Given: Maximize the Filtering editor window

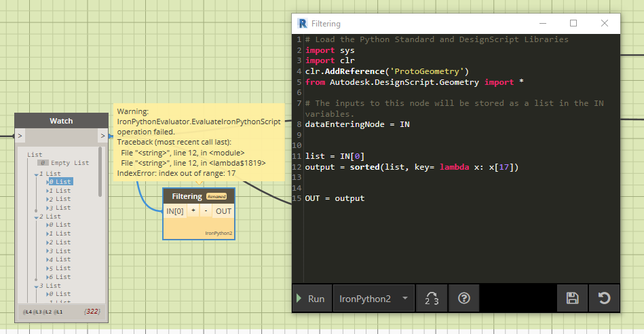Looking at the screenshot, I should [573, 24].
